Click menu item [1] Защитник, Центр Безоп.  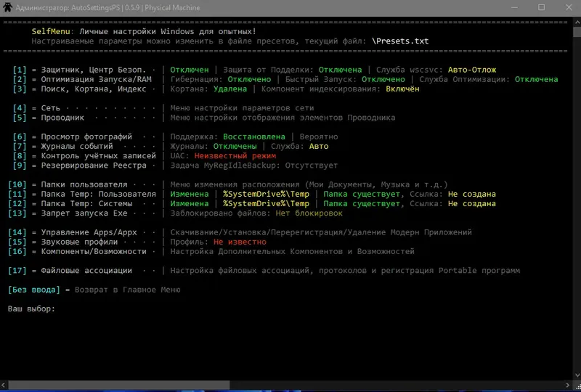point(79,70)
